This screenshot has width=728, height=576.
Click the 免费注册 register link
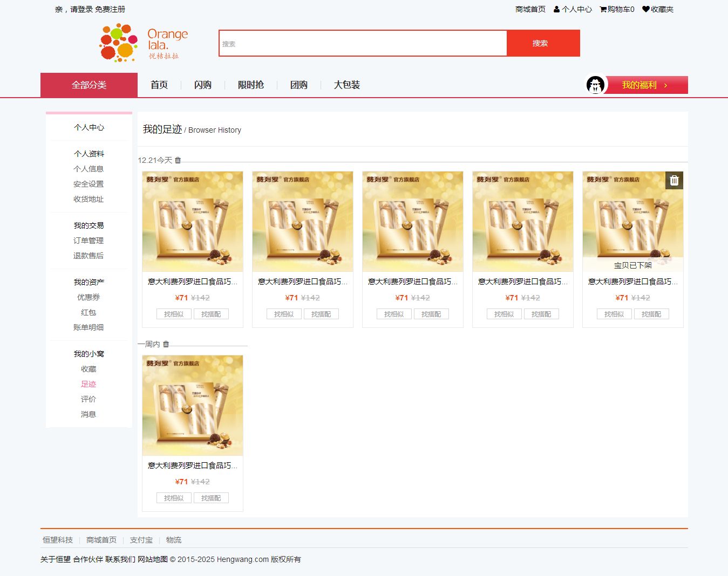click(110, 9)
